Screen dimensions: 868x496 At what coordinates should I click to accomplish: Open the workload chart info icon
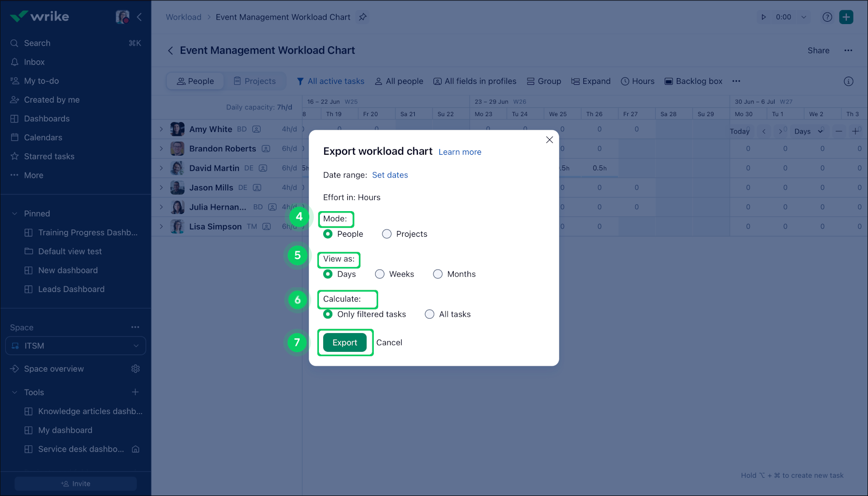(x=848, y=81)
